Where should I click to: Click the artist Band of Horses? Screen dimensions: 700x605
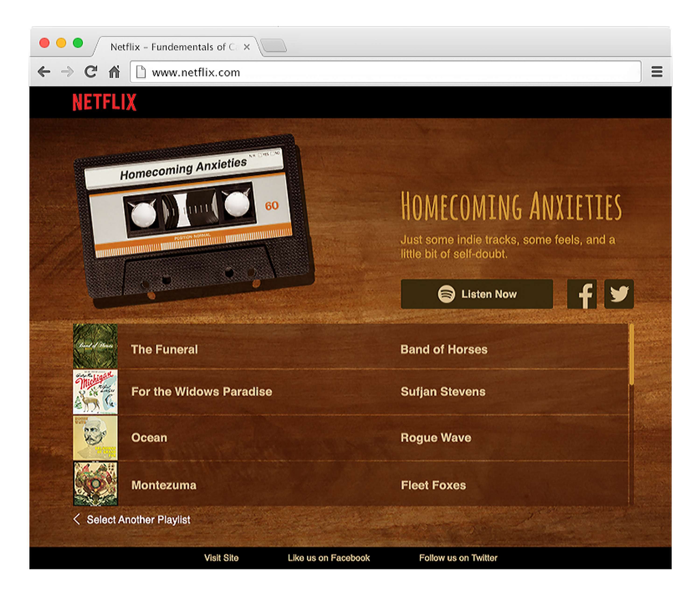(x=444, y=349)
